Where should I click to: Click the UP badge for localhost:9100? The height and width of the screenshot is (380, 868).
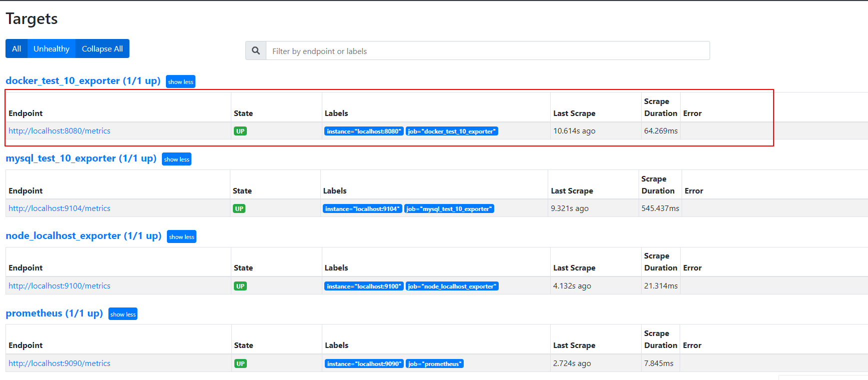tap(240, 286)
